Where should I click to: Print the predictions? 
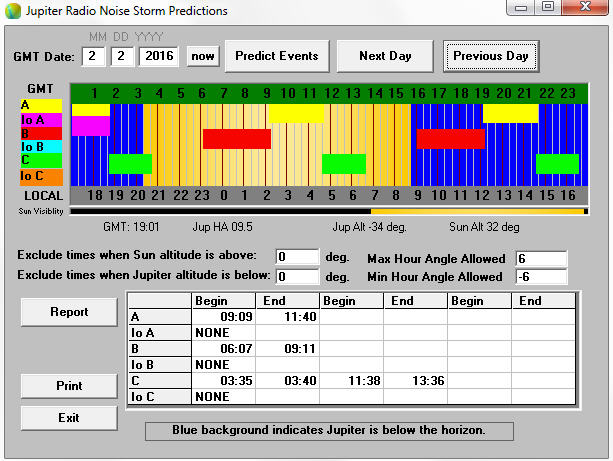(x=69, y=386)
